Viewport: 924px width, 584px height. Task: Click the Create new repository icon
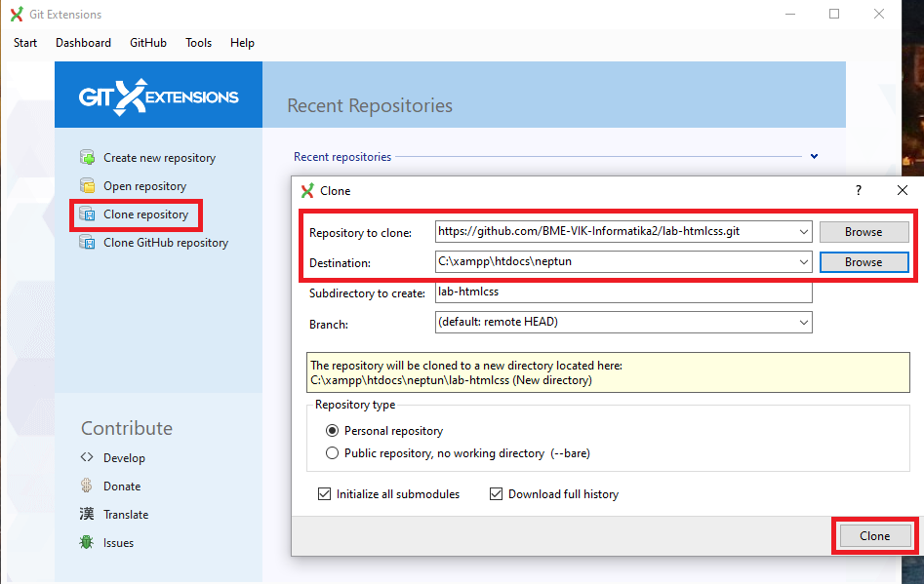tap(87, 158)
